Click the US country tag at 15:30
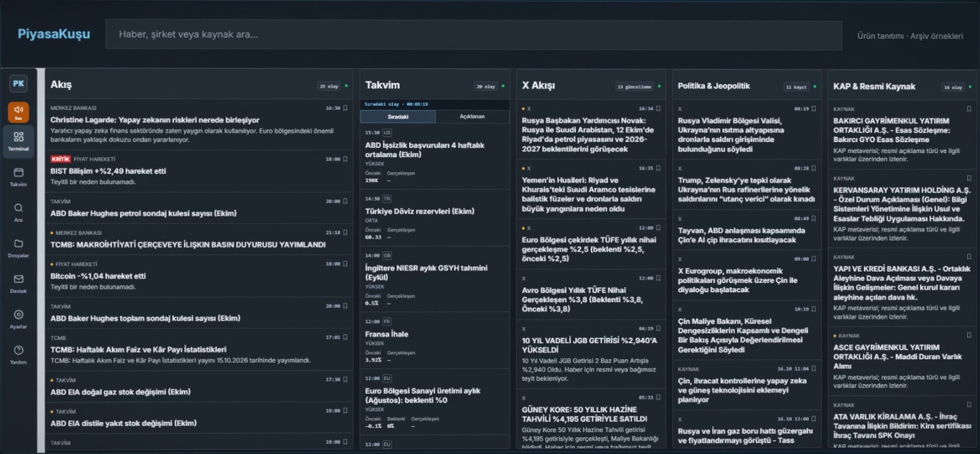The image size is (980, 454). (387, 133)
